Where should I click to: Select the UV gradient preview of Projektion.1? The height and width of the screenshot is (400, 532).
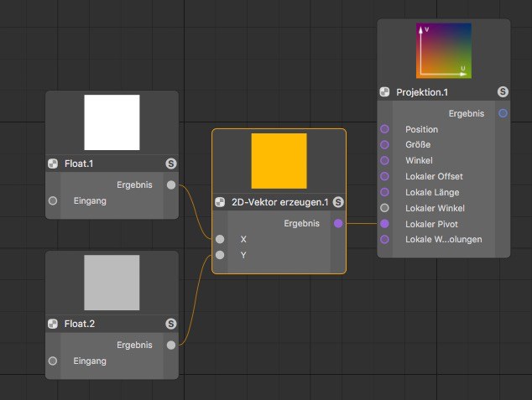444,51
